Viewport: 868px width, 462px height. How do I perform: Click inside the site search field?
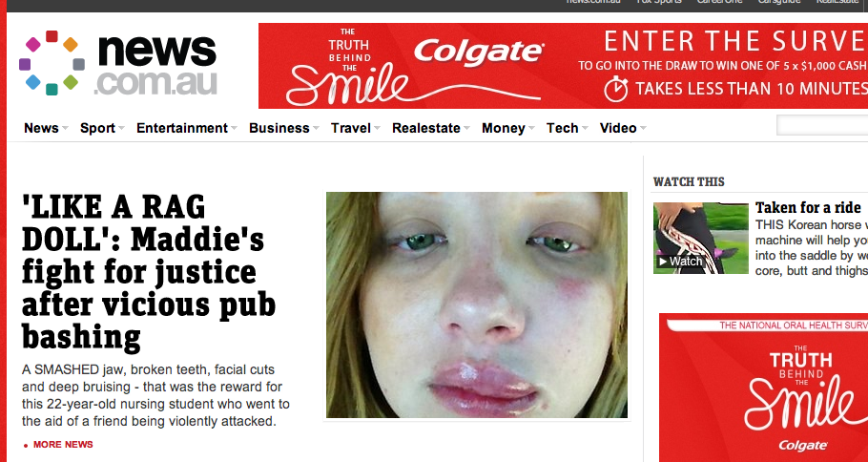click(x=822, y=126)
